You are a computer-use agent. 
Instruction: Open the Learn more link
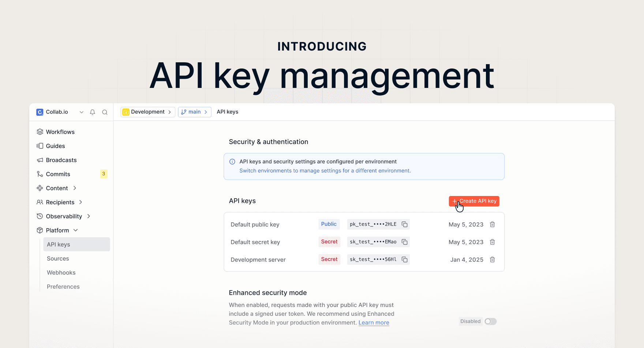[x=374, y=323]
